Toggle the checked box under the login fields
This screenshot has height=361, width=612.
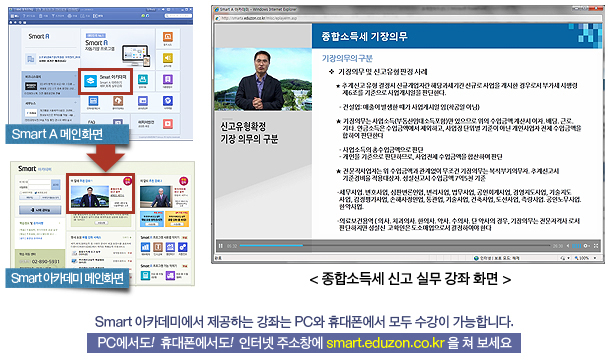(36, 192)
